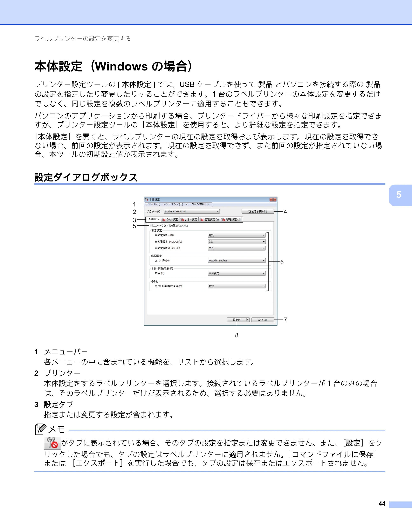Screen dimensions: 412x532
Task: Click the 自動電源オン:(O) label
Action: coord(164,235)
